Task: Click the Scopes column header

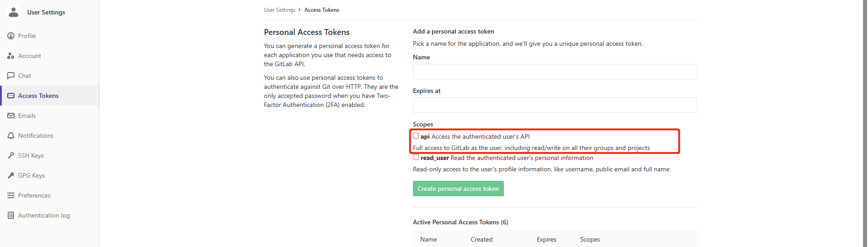Action: tap(590, 239)
